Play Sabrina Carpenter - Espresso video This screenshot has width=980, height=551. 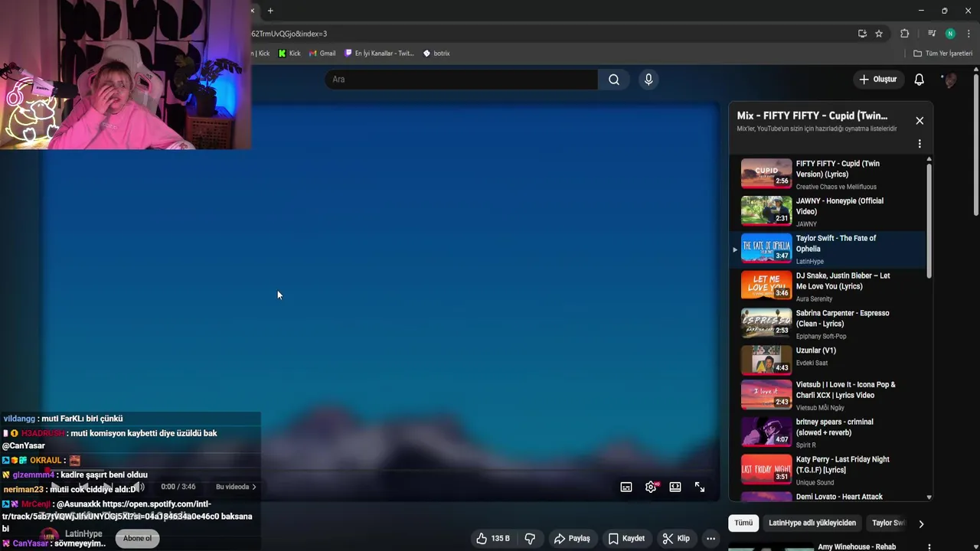tap(827, 324)
